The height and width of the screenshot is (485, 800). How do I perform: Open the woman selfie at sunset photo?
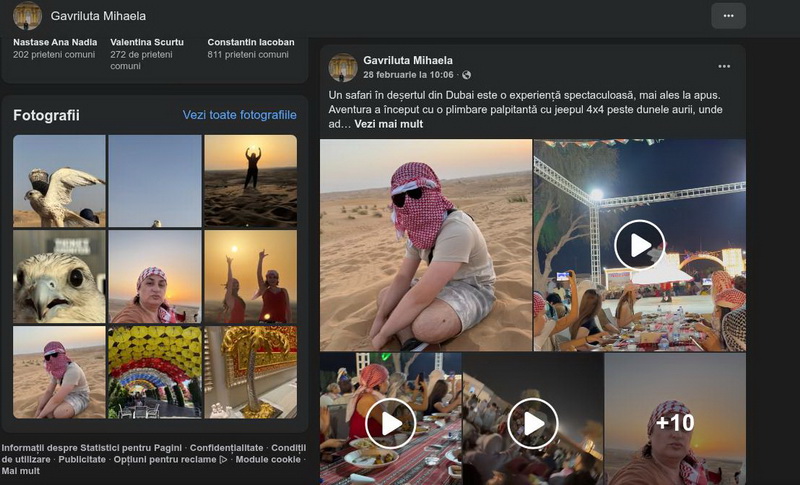[155, 276]
